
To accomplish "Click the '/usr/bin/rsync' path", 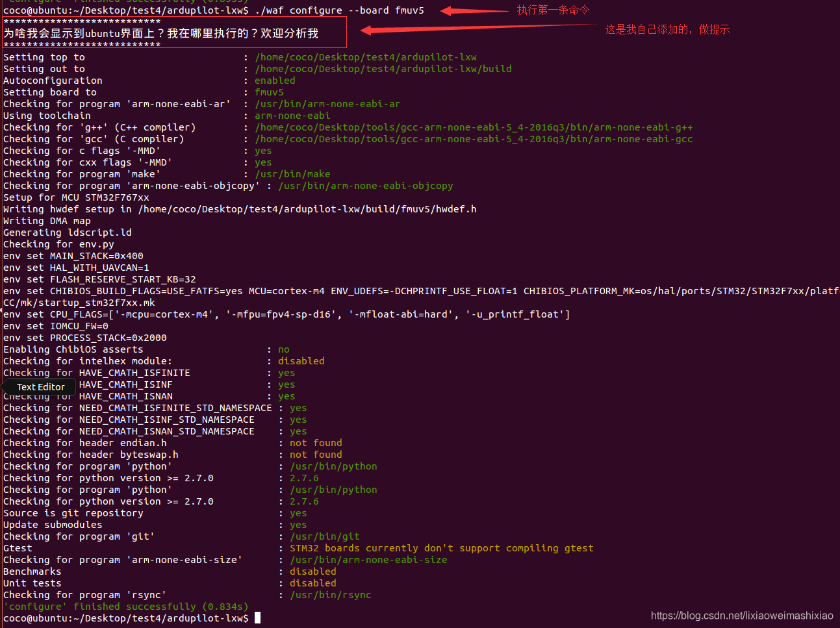I will [x=331, y=595].
